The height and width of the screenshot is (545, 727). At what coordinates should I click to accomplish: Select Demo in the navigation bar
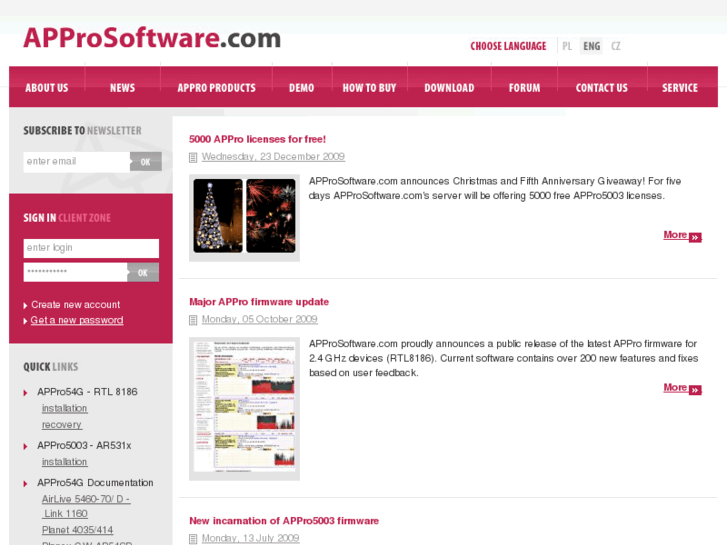click(x=301, y=88)
